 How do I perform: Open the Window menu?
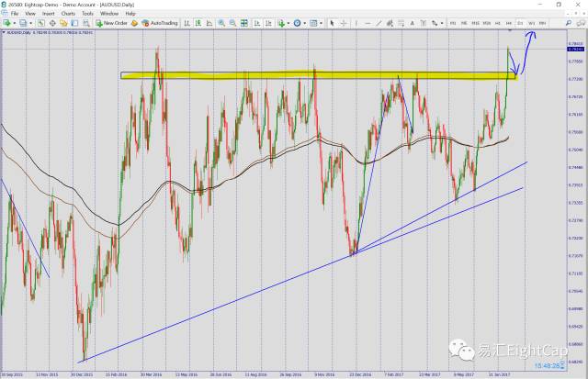pyautogui.click(x=109, y=14)
